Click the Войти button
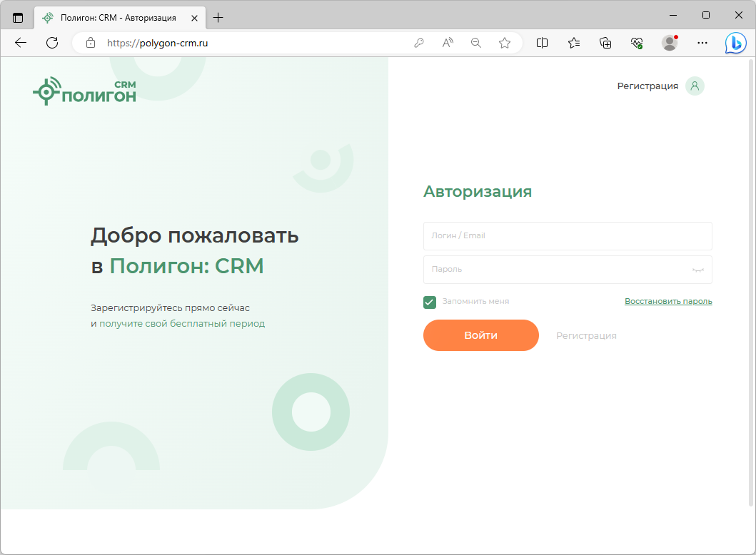756x555 pixels. (480, 335)
